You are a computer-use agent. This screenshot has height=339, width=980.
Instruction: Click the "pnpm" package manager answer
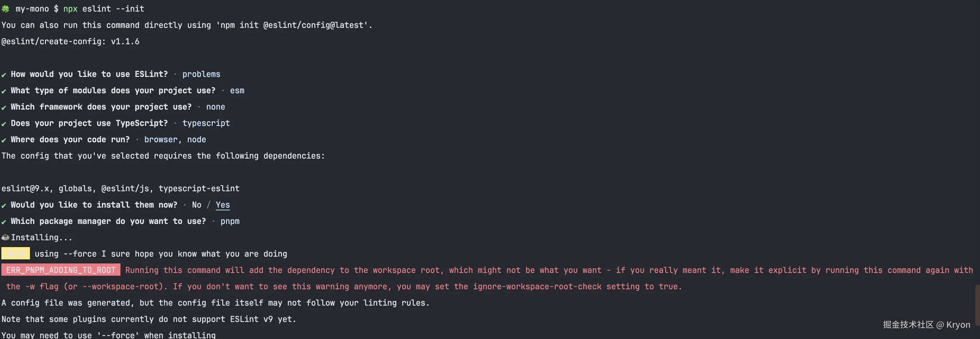click(230, 221)
